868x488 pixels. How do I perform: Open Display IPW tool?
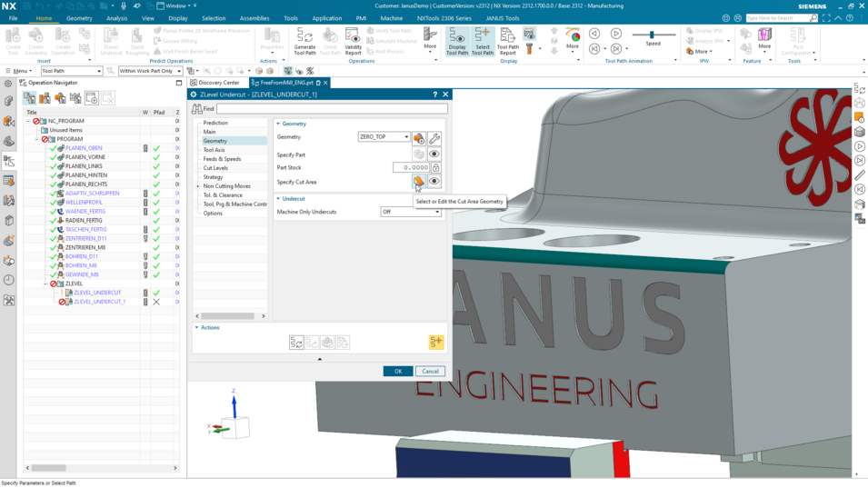tap(704, 31)
